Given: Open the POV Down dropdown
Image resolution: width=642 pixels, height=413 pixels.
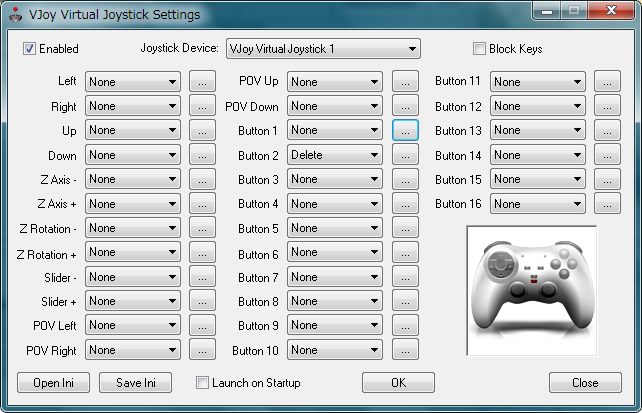Looking at the screenshot, I should point(335,106).
